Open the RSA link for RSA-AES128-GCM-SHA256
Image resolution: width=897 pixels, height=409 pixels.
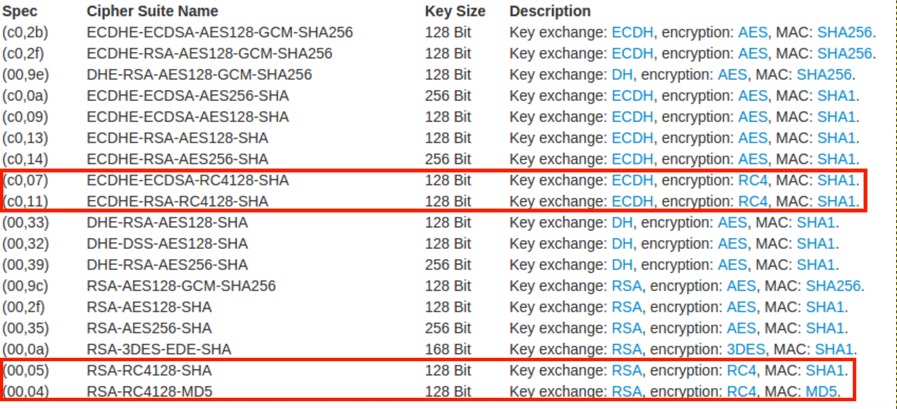627,286
